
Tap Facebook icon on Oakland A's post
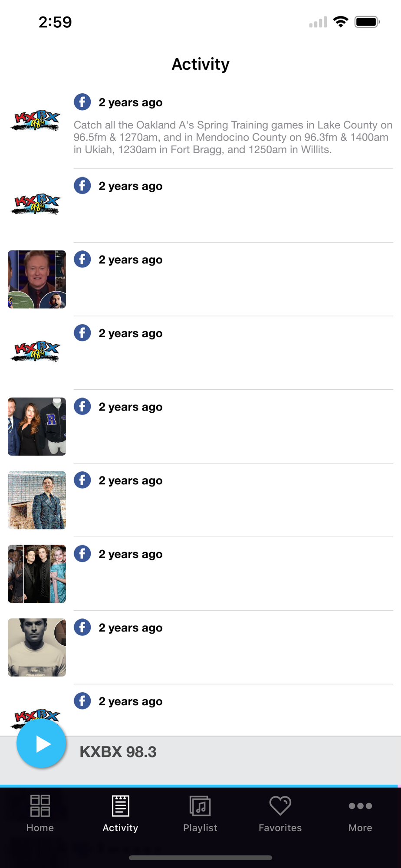[82, 102]
